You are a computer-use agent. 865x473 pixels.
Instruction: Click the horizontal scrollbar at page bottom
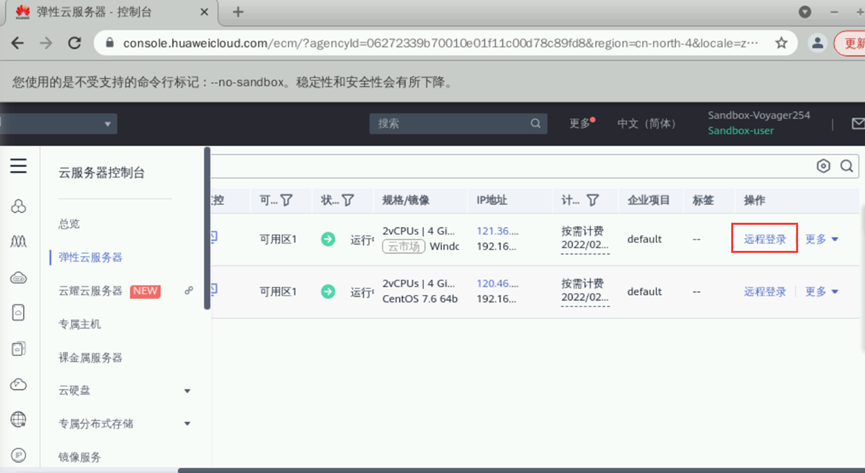[521, 470]
